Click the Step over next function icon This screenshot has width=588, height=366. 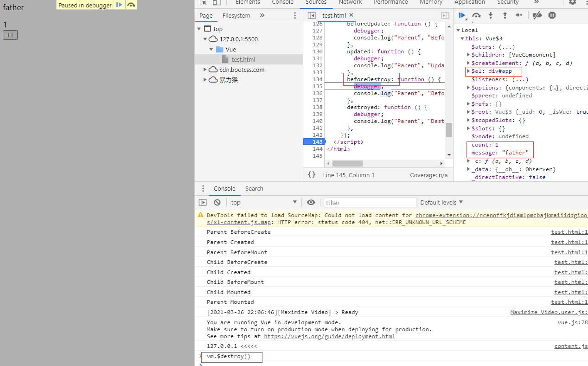[476, 15]
